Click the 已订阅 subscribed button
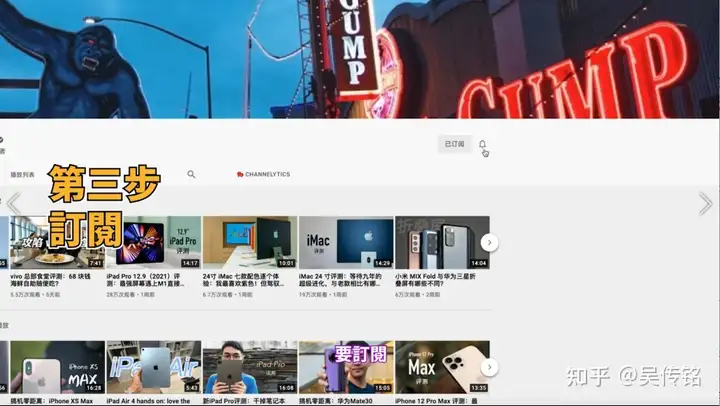This screenshot has width=720, height=406. pos(454,144)
